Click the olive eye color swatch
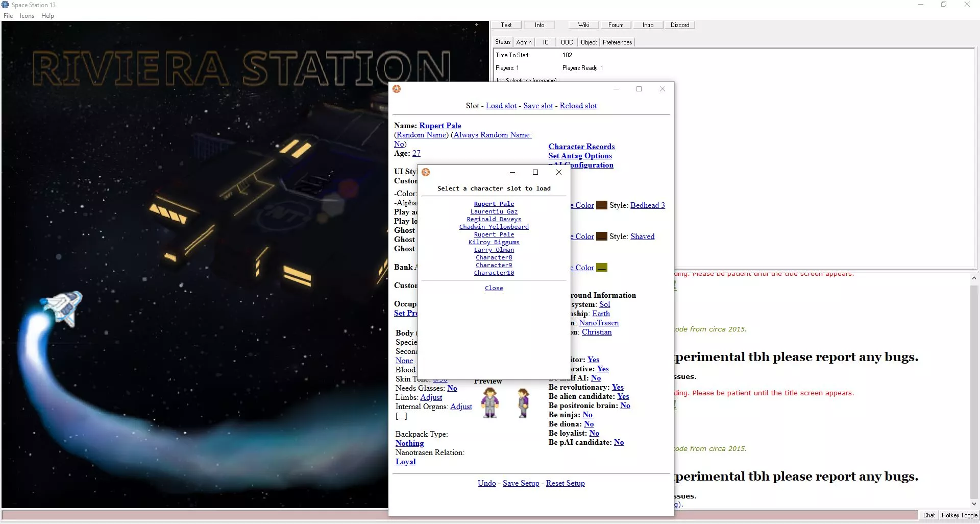This screenshot has height=524, width=980. coord(602,268)
